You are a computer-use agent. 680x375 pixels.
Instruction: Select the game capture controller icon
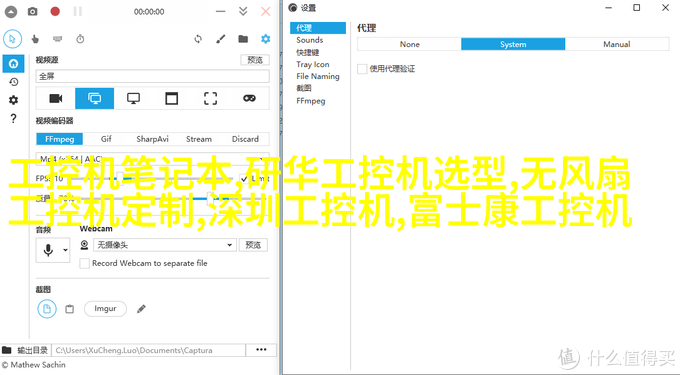point(249,98)
